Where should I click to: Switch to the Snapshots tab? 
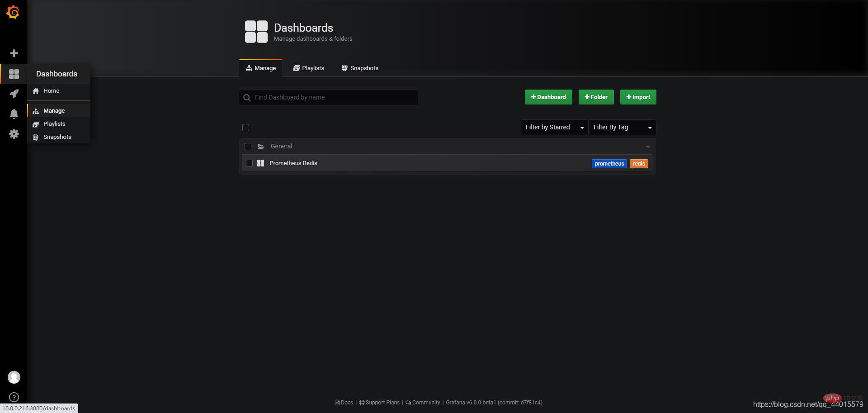click(360, 68)
